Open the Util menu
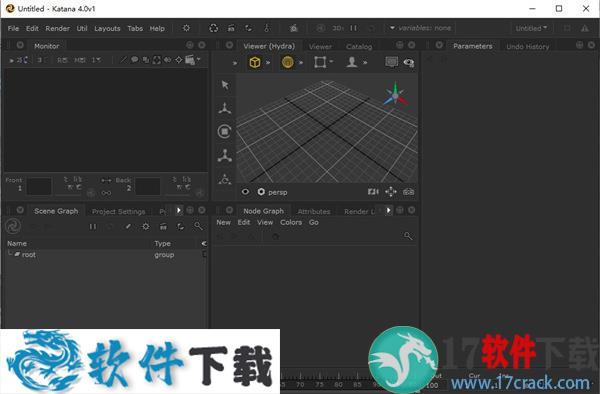600x394 pixels. pyautogui.click(x=82, y=28)
